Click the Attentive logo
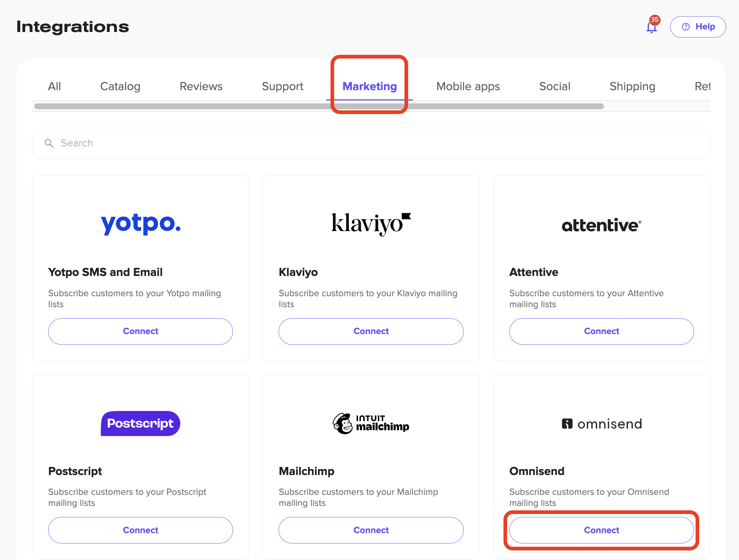The width and height of the screenshot is (739, 560). point(601,225)
